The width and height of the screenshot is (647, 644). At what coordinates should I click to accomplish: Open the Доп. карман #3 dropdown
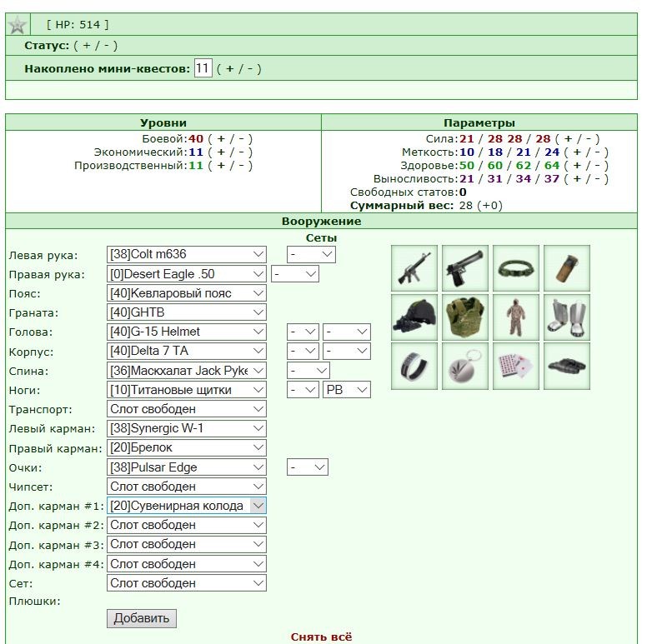tap(187, 544)
